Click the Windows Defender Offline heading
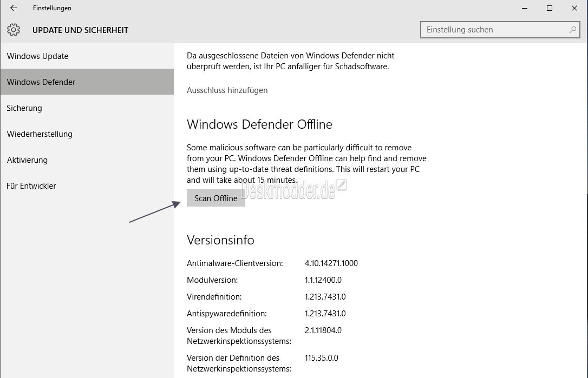The image size is (588, 378). tap(259, 124)
